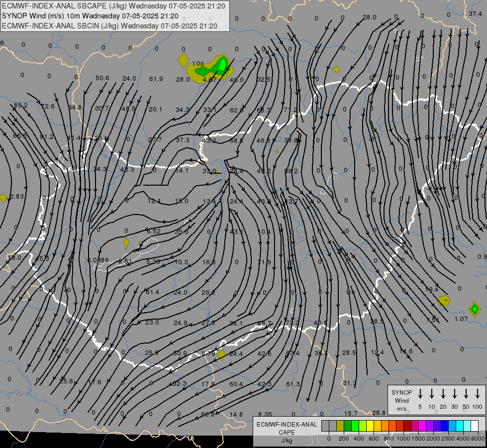Click the 73.2 value near southern border

tap(292, 323)
